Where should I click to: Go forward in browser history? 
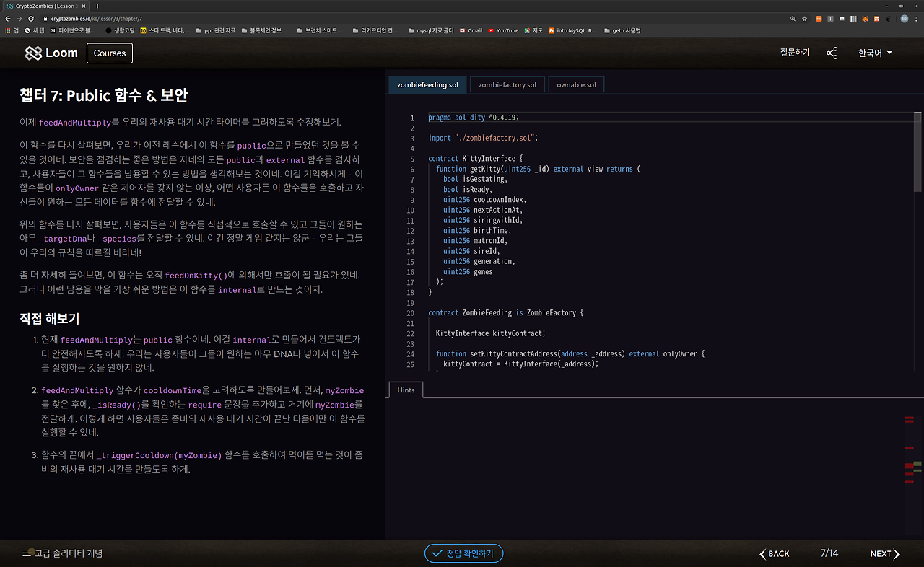19,19
